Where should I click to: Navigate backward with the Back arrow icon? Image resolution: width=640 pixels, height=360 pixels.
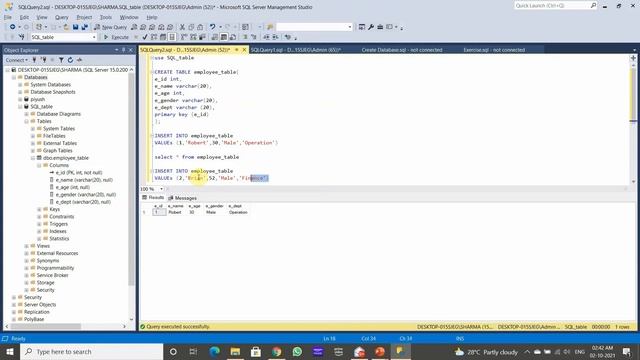[x=13, y=27]
